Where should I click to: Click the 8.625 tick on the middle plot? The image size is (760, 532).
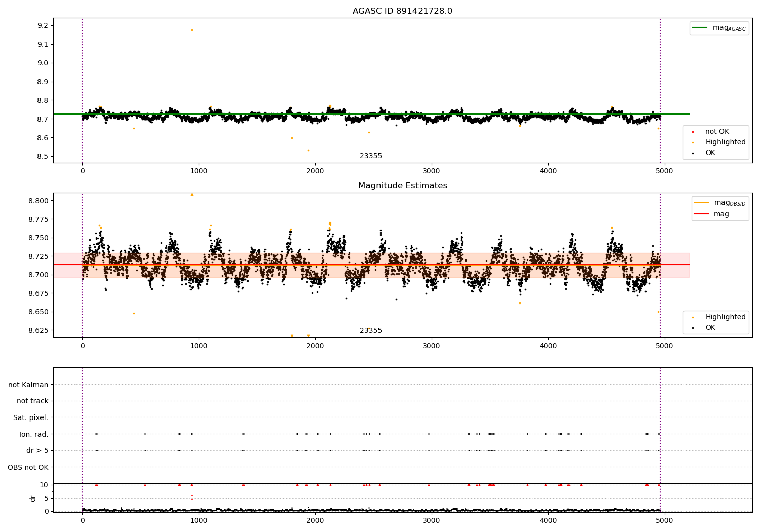point(39,330)
